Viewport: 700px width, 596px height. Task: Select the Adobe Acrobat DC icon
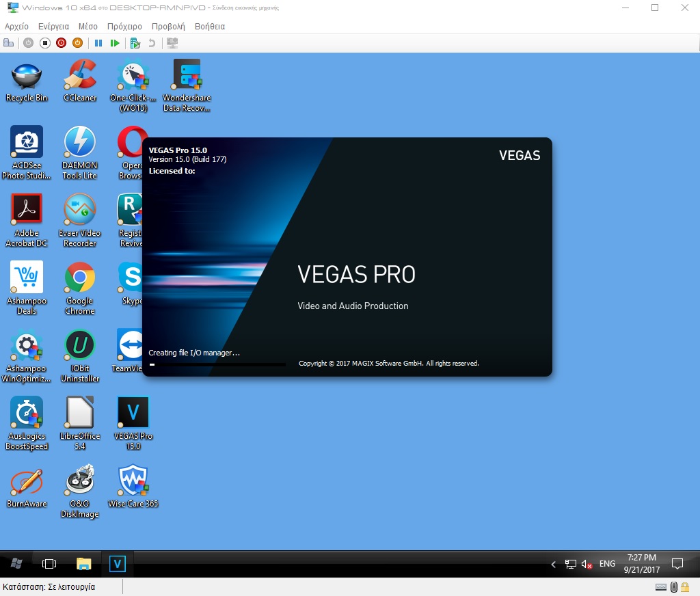click(27, 221)
